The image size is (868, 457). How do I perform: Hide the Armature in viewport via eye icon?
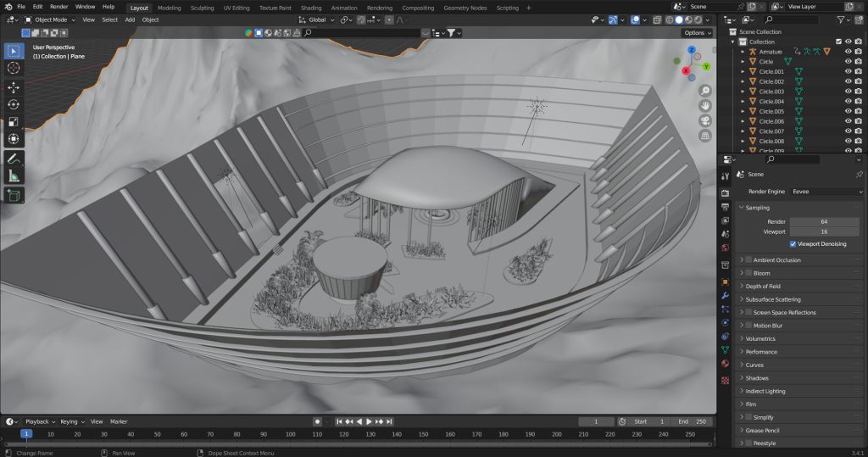click(848, 52)
